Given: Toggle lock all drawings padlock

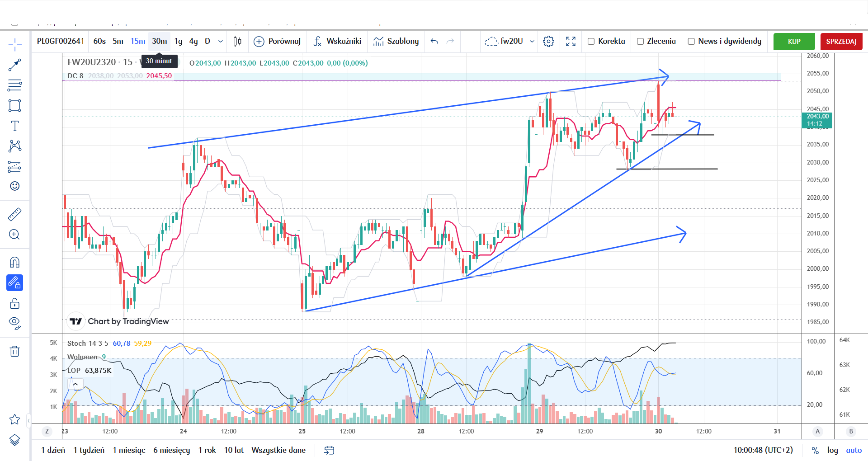Looking at the screenshot, I should click(x=14, y=303).
